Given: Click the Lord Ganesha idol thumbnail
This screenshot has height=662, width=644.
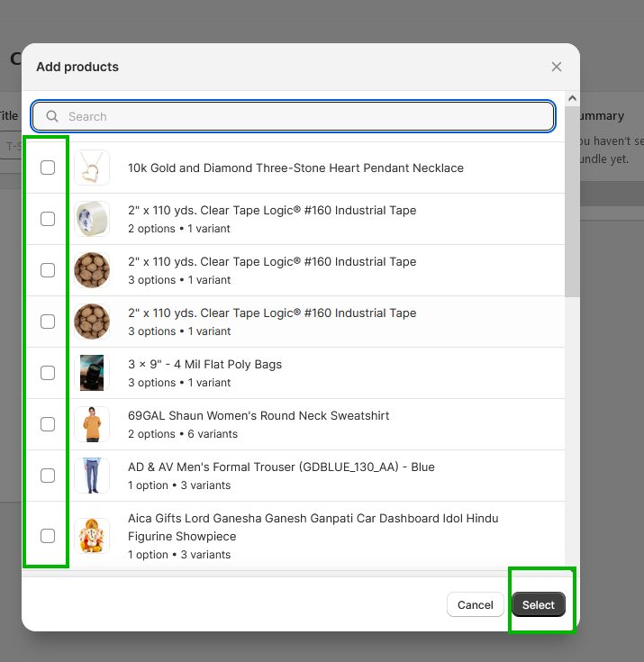Looking at the screenshot, I should (x=92, y=536).
